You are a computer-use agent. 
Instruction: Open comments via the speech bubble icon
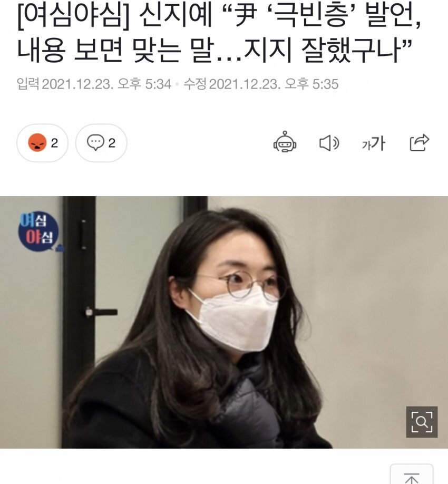(95, 142)
